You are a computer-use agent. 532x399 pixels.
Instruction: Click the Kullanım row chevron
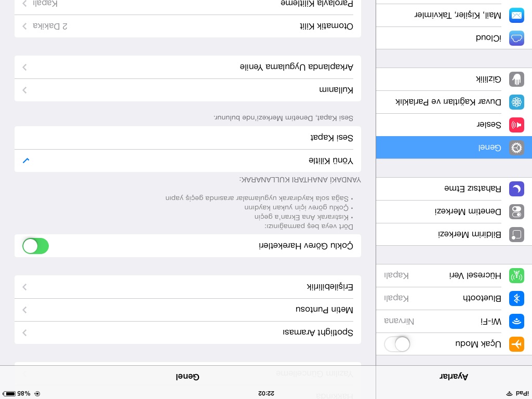(24, 90)
